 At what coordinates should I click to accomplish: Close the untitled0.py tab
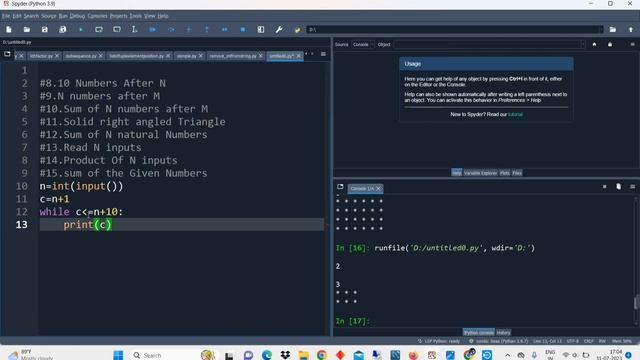click(x=298, y=56)
